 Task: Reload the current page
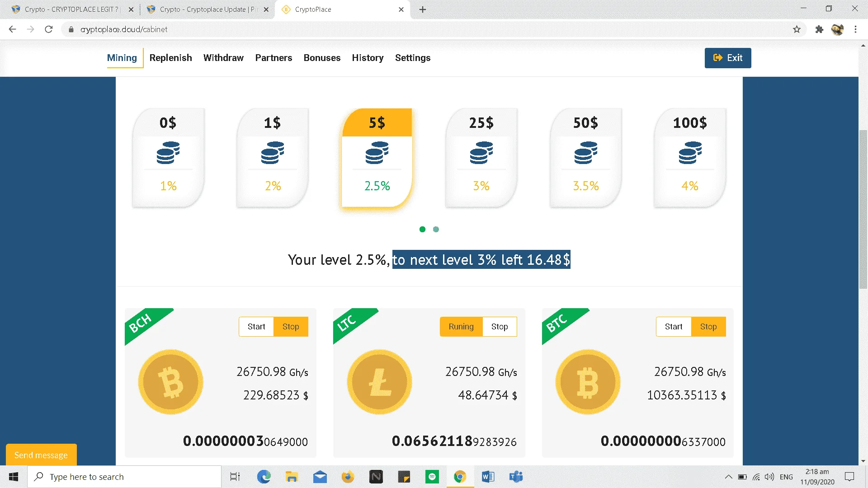pos(49,29)
